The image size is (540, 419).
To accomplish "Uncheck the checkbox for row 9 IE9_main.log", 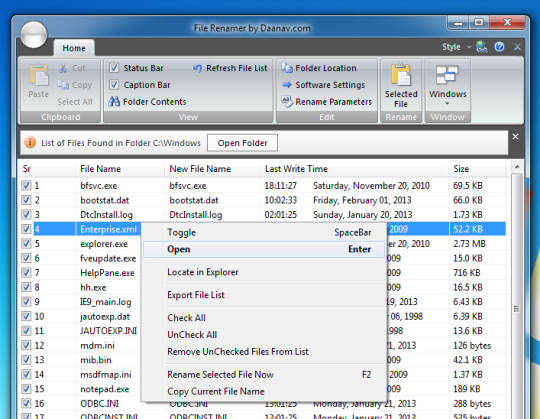I will tap(27, 302).
